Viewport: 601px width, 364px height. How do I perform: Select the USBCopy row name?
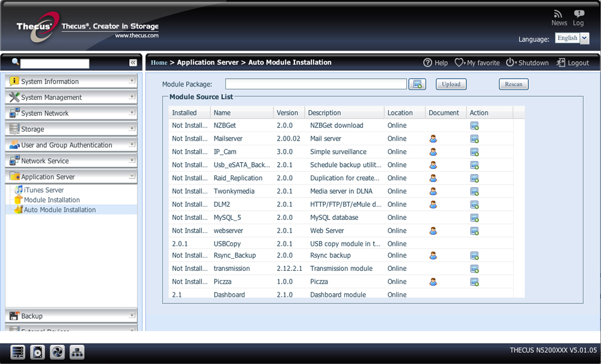tap(227, 244)
